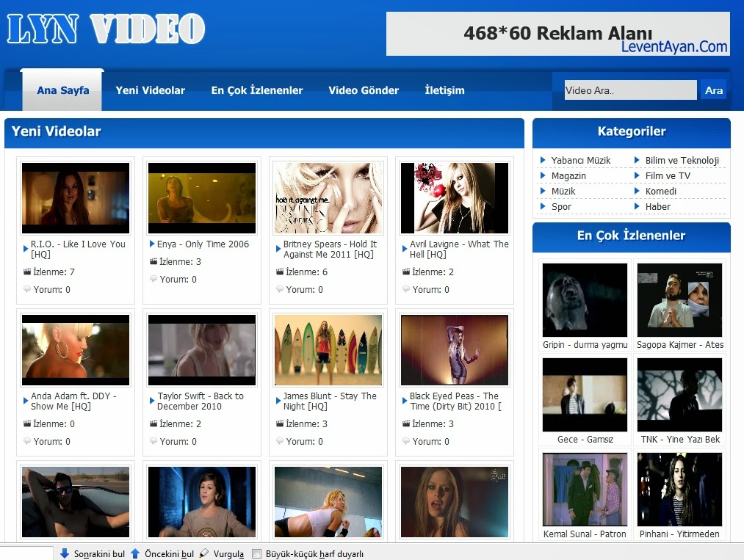Image resolution: width=744 pixels, height=560 pixels.
Task: Open Anda Adam Show Me thumbnail
Action: [x=76, y=350]
